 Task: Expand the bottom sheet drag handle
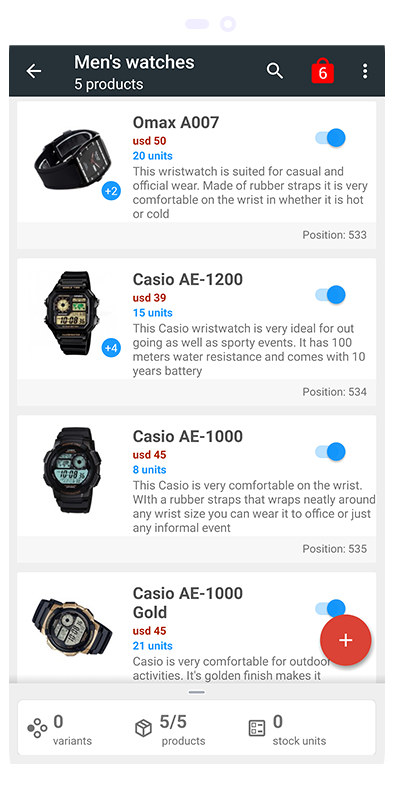[x=196, y=692]
